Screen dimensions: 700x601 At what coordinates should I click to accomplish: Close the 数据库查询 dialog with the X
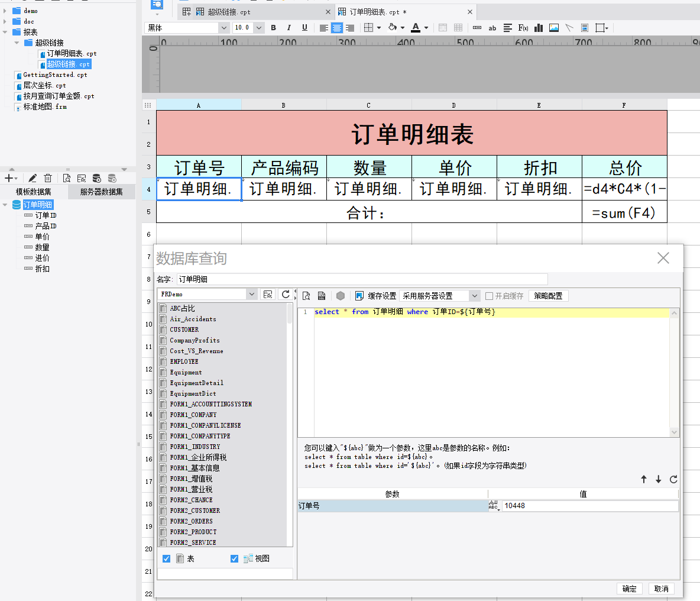click(x=663, y=258)
